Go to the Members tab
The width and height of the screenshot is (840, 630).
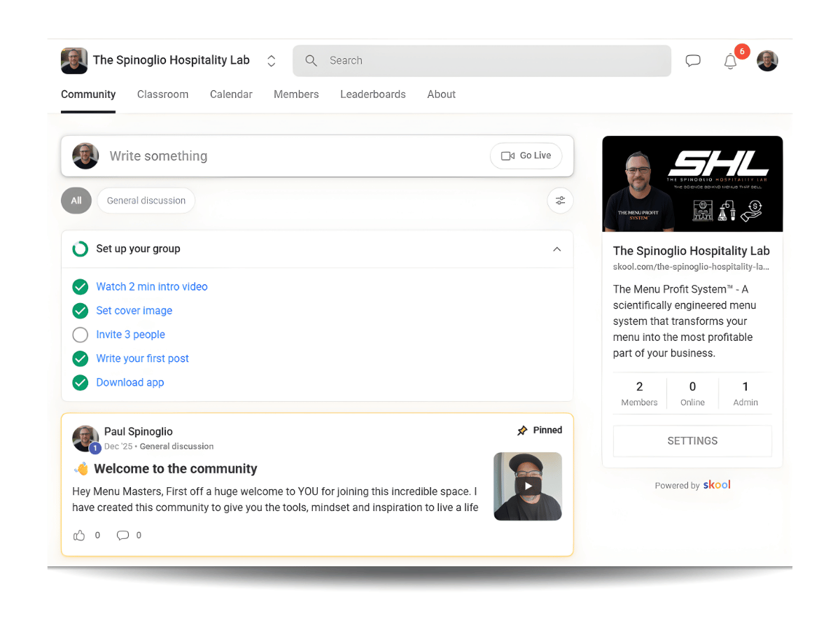[296, 94]
